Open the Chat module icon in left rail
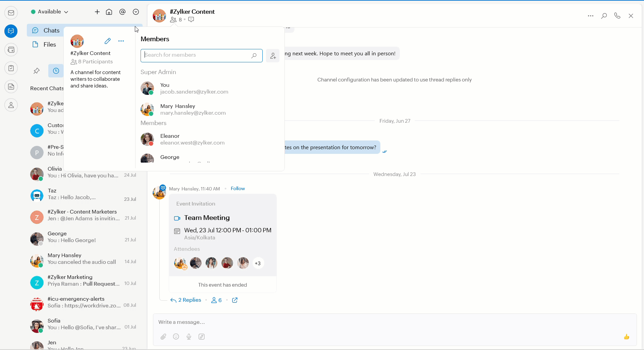644x350 pixels. coord(11,31)
